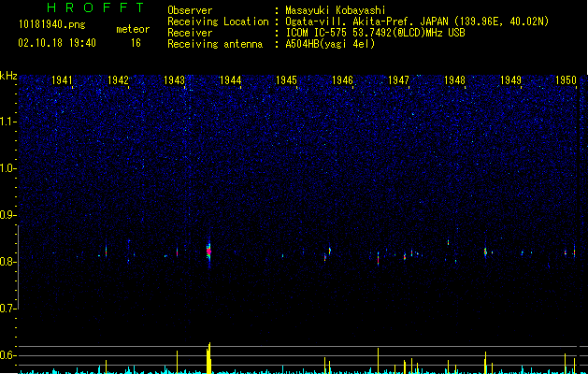Image resolution: width=588 pixels, height=374 pixels.
Task: Click the 1945 time axis marker
Action: pos(286,80)
